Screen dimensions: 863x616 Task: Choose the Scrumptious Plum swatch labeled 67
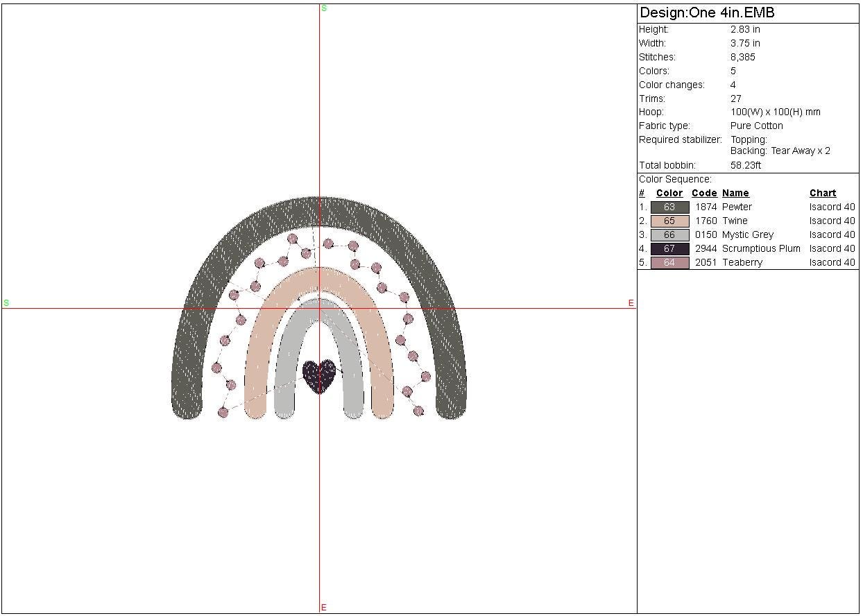coord(669,248)
